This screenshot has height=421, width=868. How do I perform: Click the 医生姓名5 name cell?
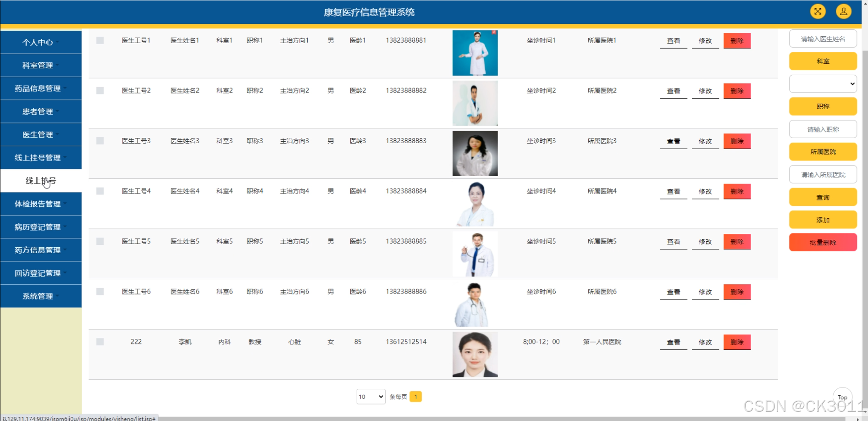[x=185, y=241]
